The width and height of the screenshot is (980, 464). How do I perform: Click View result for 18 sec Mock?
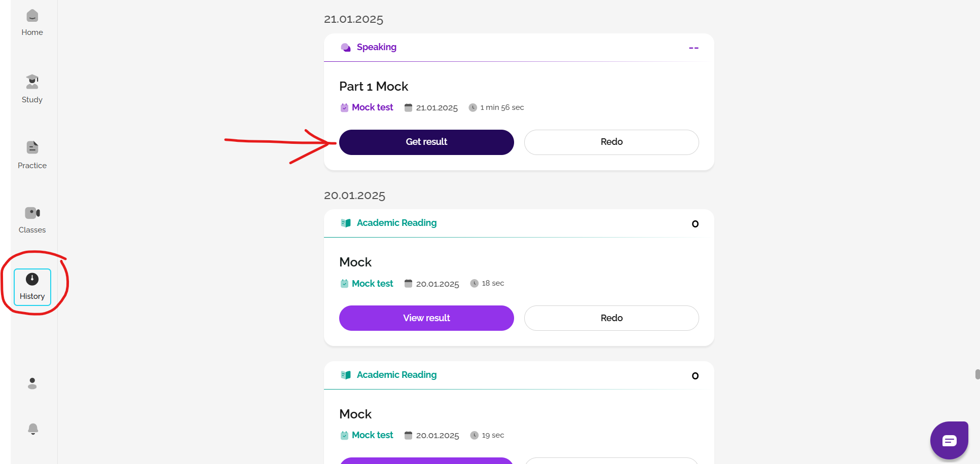click(x=426, y=318)
